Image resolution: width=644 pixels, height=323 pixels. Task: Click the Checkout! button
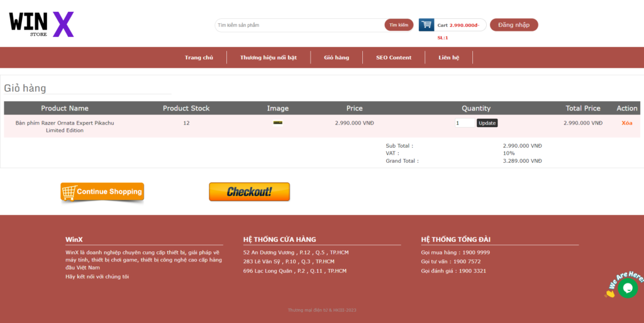[x=249, y=192]
